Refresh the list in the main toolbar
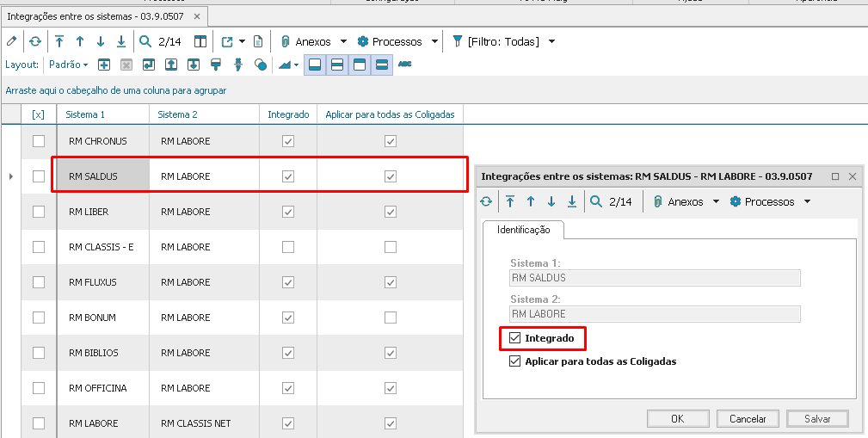This screenshot has width=868, height=438. click(35, 41)
